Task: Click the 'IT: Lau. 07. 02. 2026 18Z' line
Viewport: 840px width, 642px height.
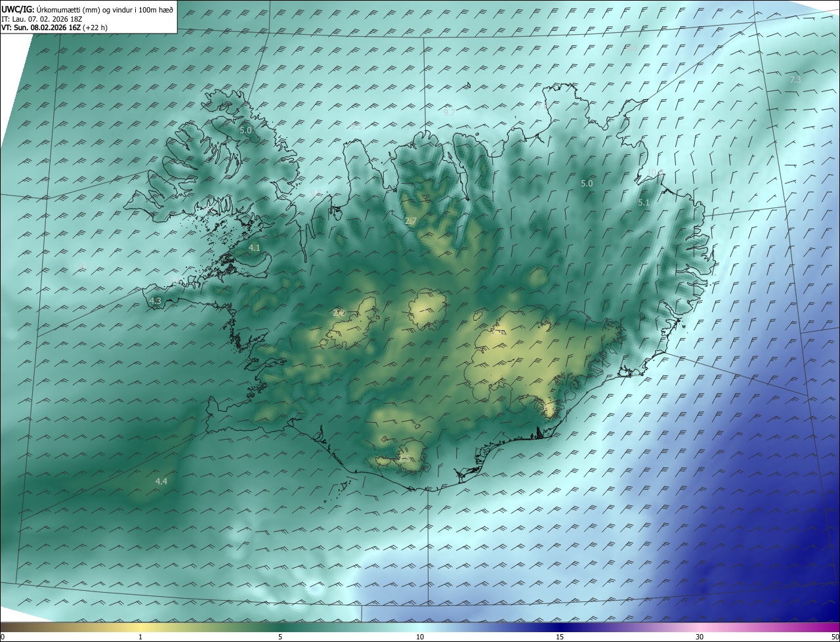Action: click(41, 18)
